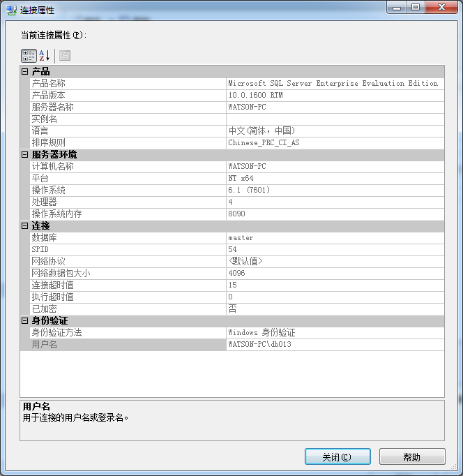
Task: Collapse the 身份验证 category
Action: pyautogui.click(x=25, y=320)
